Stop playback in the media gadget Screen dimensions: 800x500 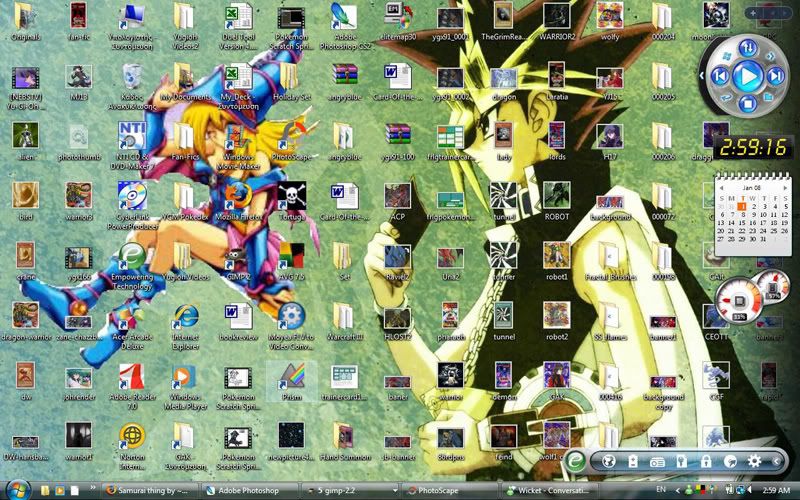[x=747, y=104]
